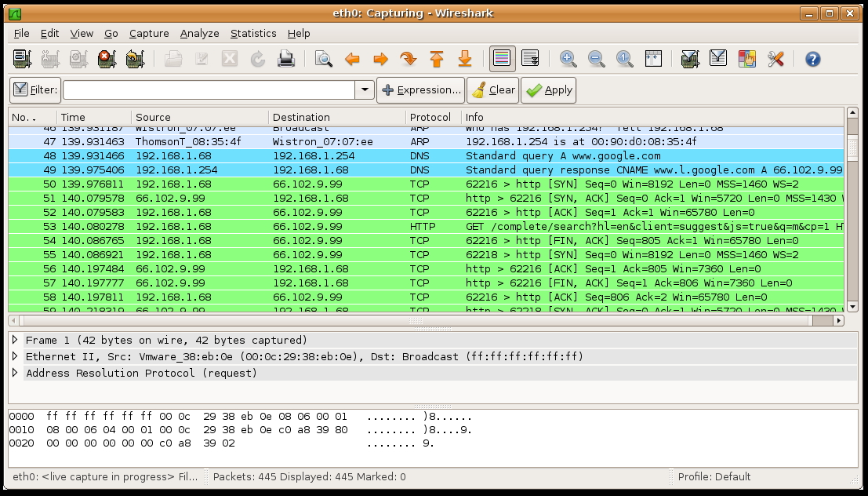
Task: Open the filter history dropdown arrow
Action: coord(365,89)
